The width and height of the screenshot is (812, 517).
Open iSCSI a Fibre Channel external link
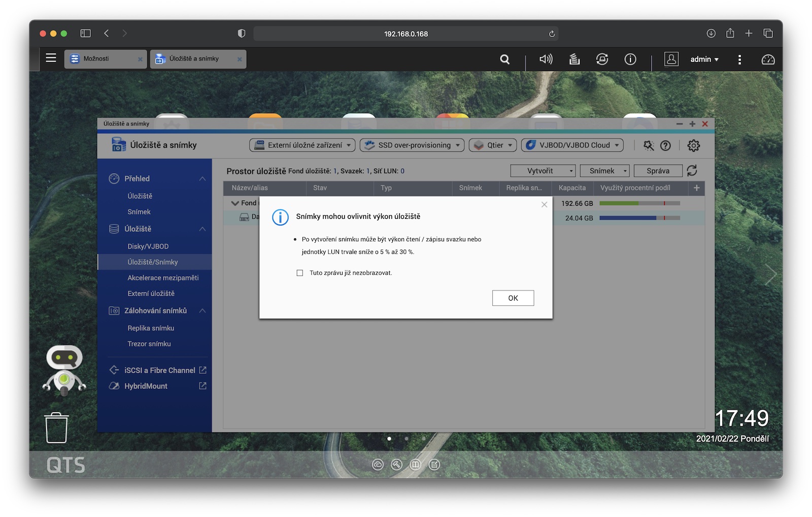click(x=202, y=370)
